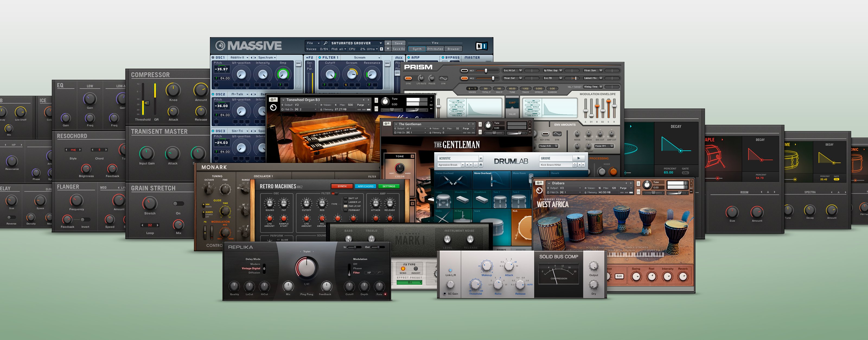This screenshot has height=340, width=868.
Task: Adjust the Prism MC1 slider
Action: (x=486, y=71)
